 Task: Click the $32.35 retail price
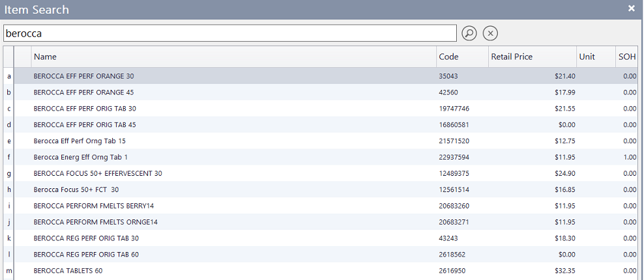pyautogui.click(x=566, y=271)
